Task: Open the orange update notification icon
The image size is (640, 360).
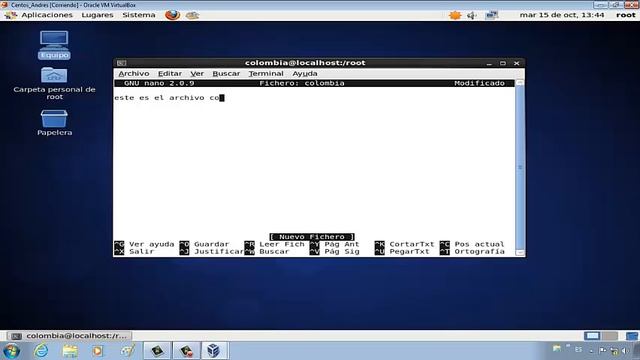Action: (455, 16)
